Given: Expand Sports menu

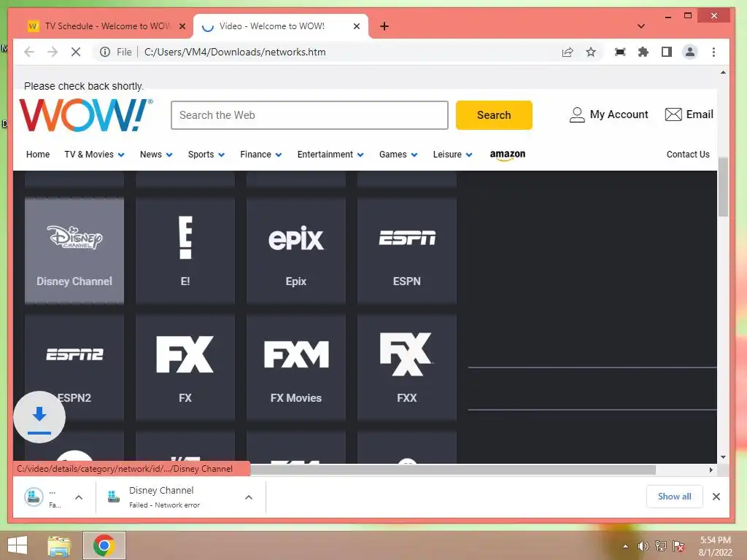Looking at the screenshot, I should click(x=206, y=155).
